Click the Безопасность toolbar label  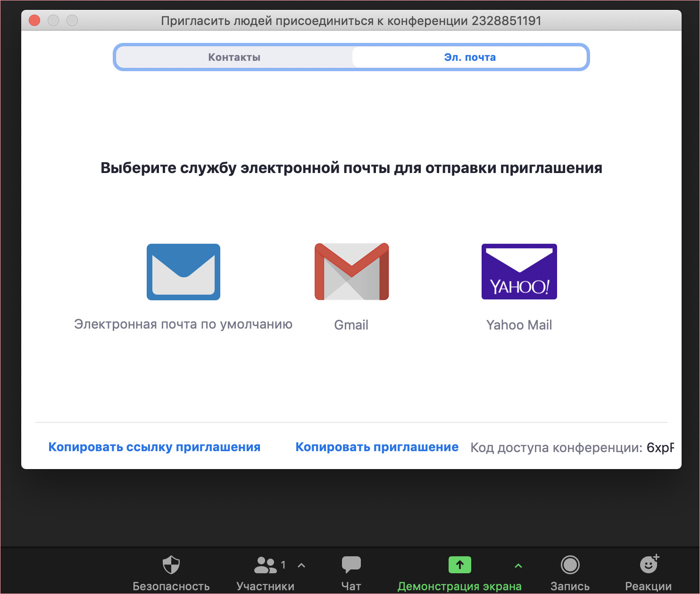171,586
